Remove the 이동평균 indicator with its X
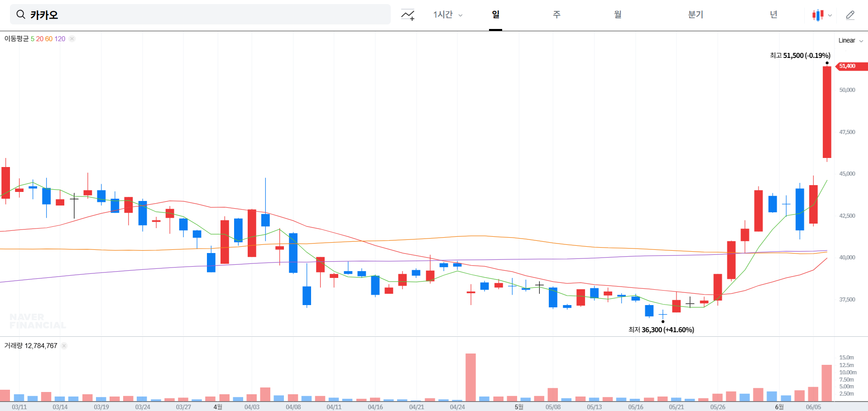This screenshot has width=868, height=411. [x=72, y=39]
